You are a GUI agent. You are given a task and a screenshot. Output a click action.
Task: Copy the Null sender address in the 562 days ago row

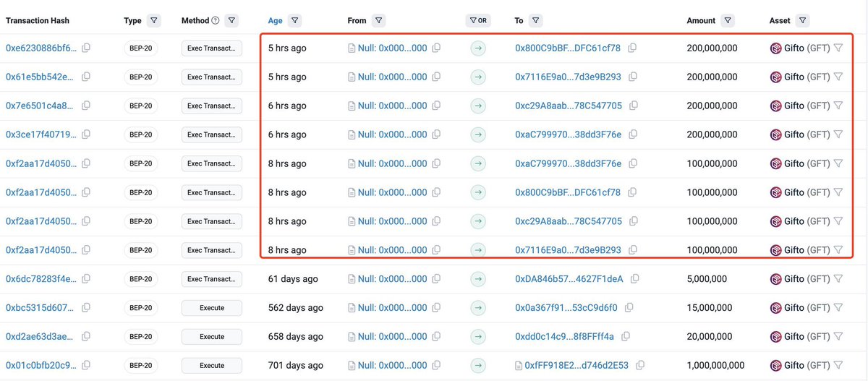click(x=436, y=308)
